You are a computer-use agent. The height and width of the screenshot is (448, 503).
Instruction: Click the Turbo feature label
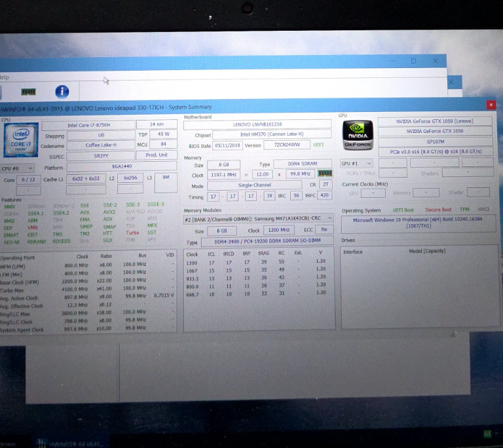click(x=132, y=233)
